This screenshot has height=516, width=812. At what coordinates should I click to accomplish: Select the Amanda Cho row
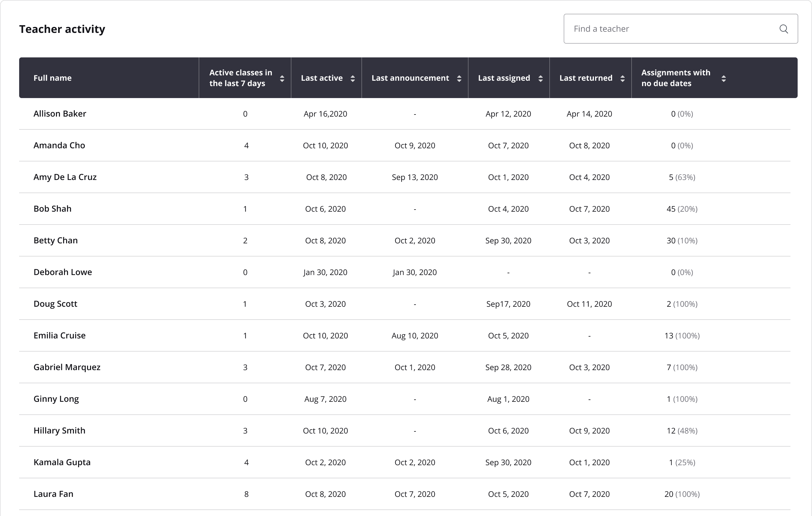59,145
